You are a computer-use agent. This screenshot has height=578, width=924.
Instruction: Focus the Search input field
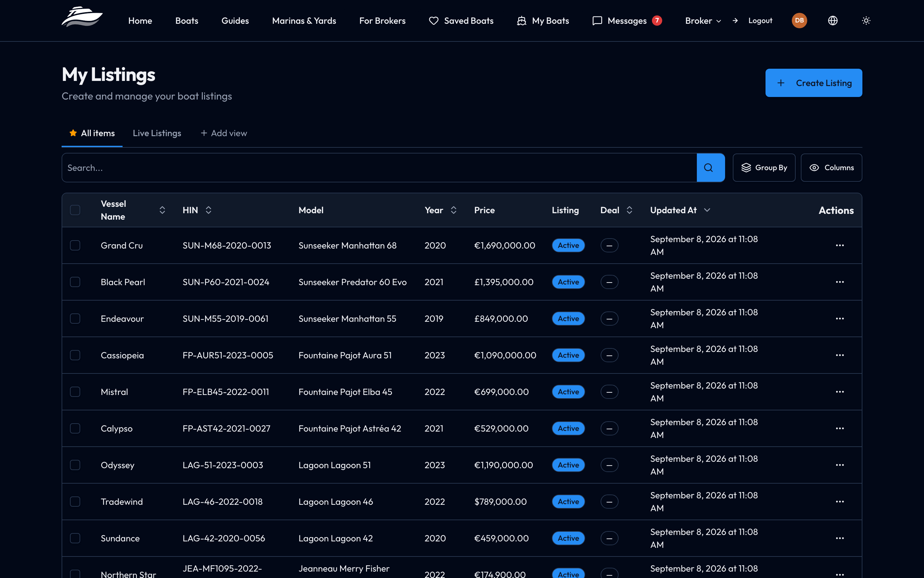point(379,168)
